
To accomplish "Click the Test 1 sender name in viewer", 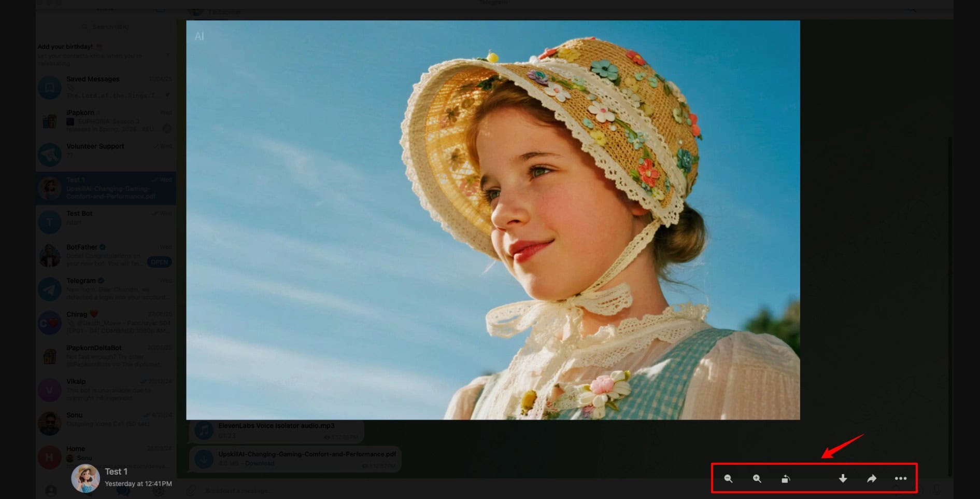I will tap(116, 472).
